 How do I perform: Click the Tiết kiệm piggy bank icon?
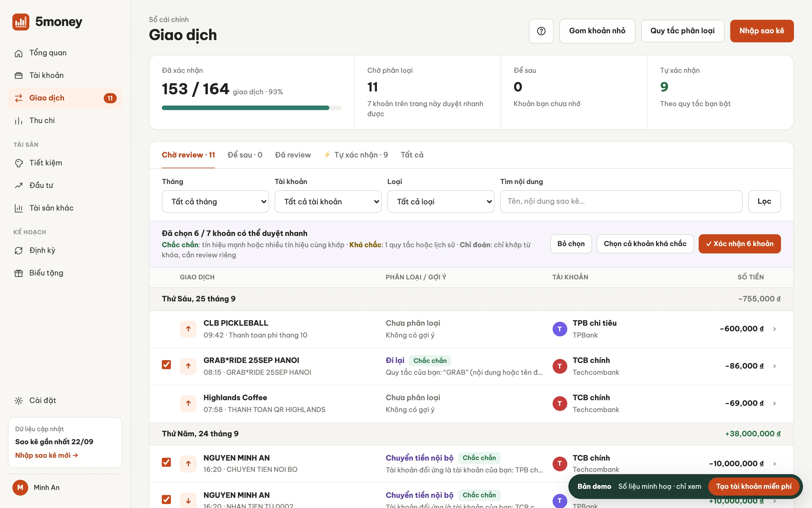(19, 163)
